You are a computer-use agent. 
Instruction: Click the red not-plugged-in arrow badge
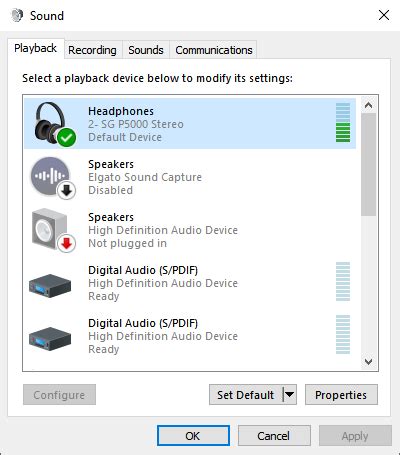(x=67, y=244)
